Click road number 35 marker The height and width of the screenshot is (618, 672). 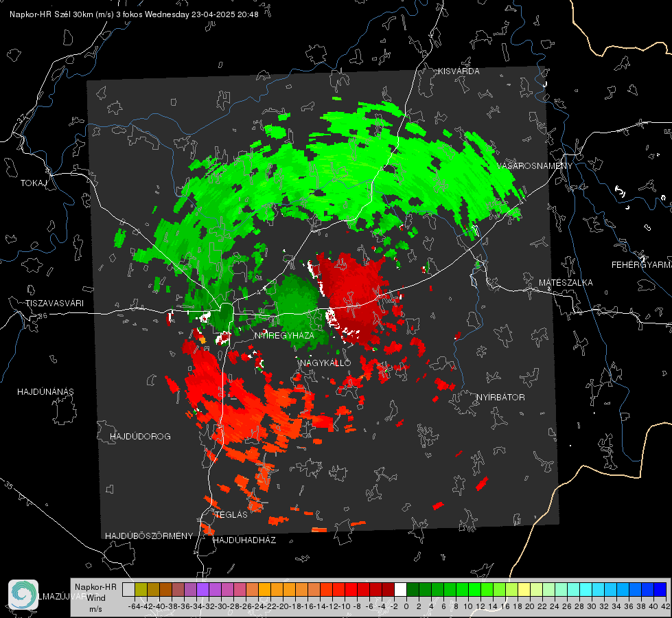pos(9,485)
